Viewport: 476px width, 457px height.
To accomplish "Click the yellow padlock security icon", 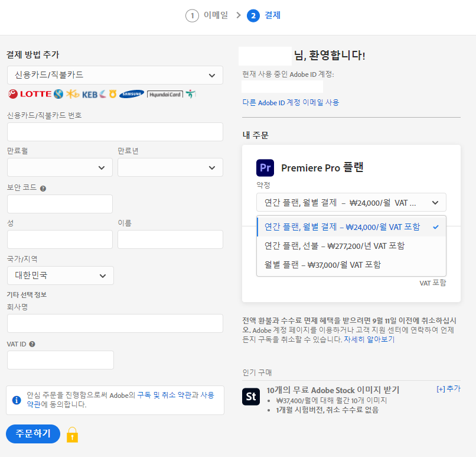I will click(x=72, y=435).
